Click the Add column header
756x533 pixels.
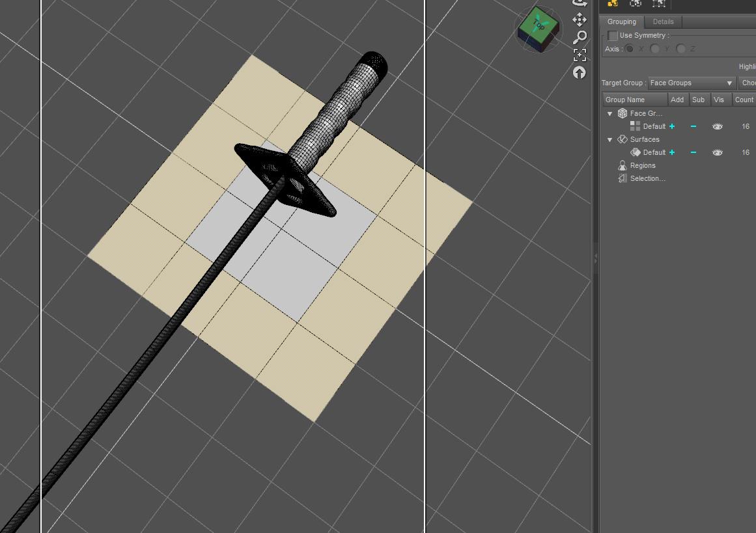[678, 100]
